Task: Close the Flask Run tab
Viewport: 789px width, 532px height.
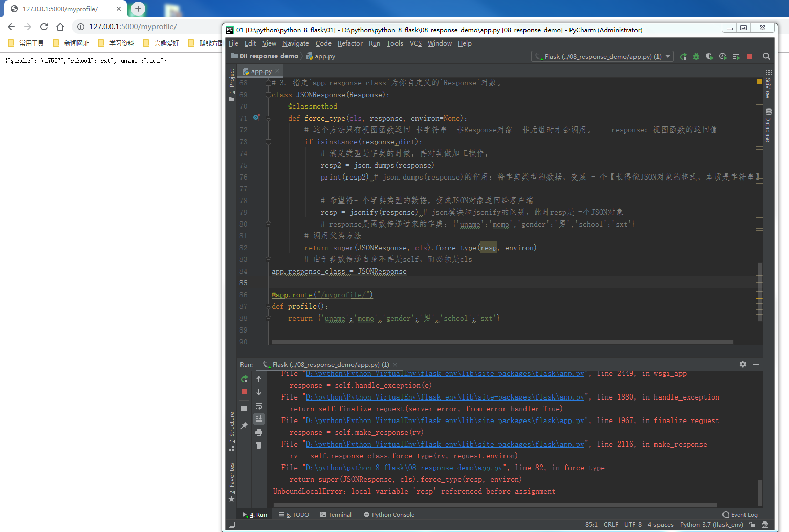Action: click(395, 365)
